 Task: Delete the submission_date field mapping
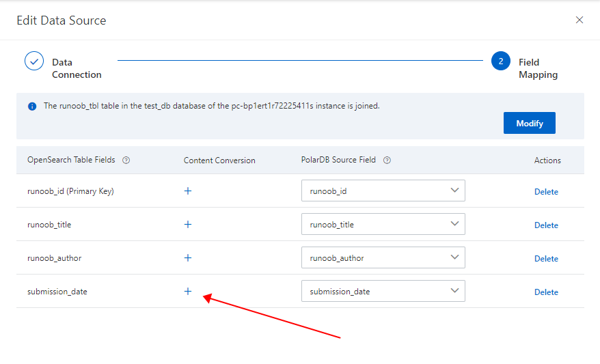click(x=546, y=292)
